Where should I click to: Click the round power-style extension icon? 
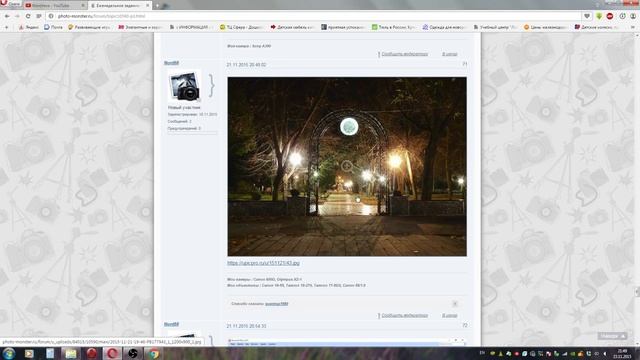pos(622,16)
